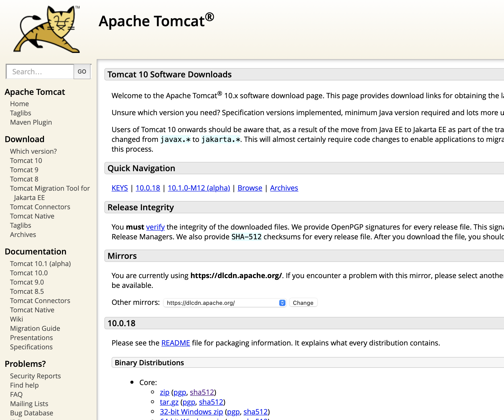Follow the verify link in Release Integrity
504x420 pixels.
tap(155, 227)
